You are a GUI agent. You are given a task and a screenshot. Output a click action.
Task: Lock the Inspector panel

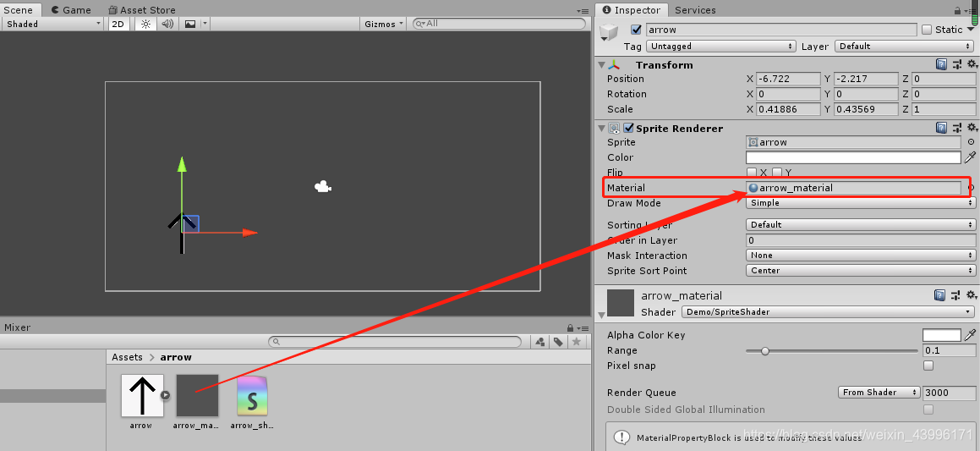point(958,10)
